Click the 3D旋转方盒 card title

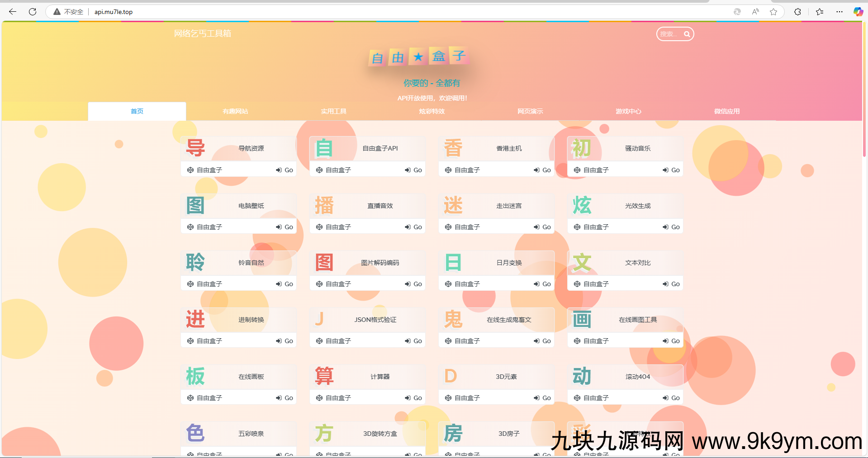tap(380, 434)
